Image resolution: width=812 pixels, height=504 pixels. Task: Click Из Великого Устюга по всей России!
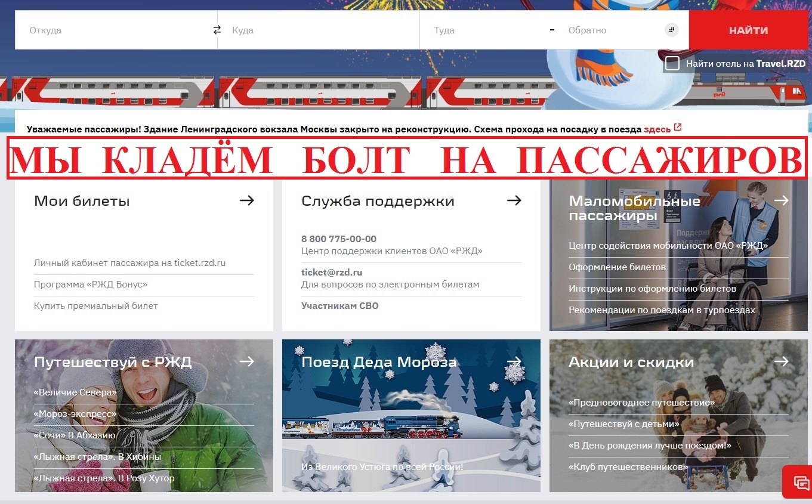(382, 467)
